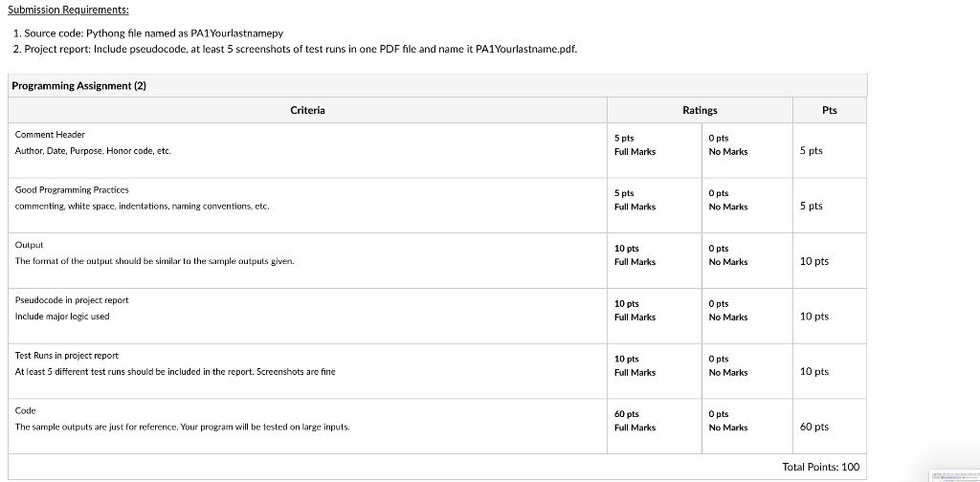Pick the No Marks rating for Output

(728, 254)
